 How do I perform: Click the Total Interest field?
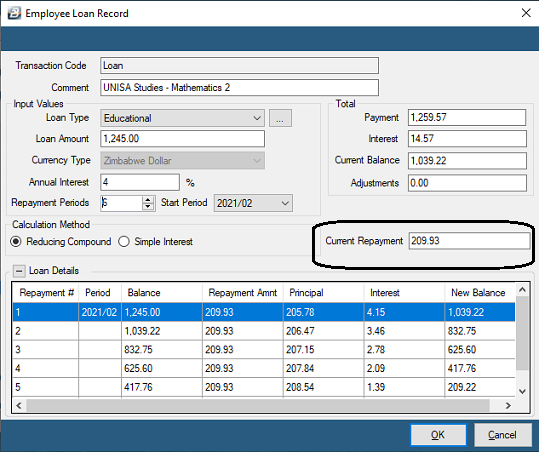tap(467, 139)
